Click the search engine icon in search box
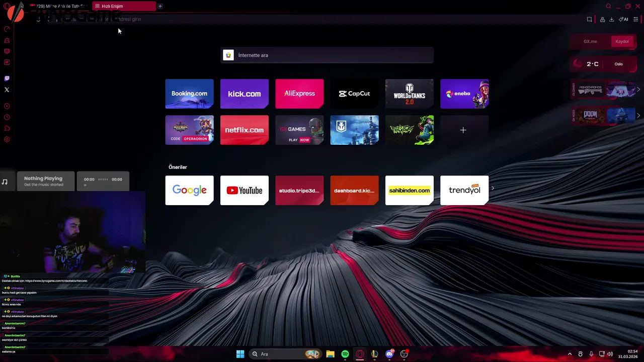The height and width of the screenshot is (362, 644). click(228, 55)
